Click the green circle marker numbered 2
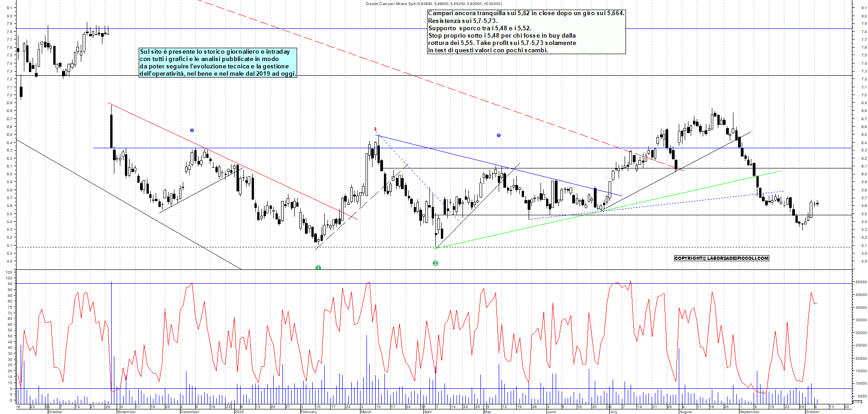 coord(435,263)
